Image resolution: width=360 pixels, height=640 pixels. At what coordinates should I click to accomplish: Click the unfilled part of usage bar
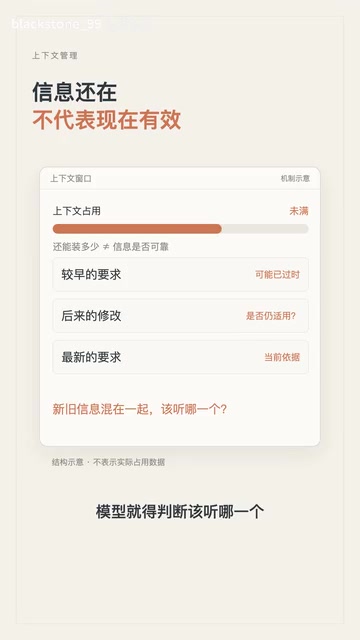265,229
